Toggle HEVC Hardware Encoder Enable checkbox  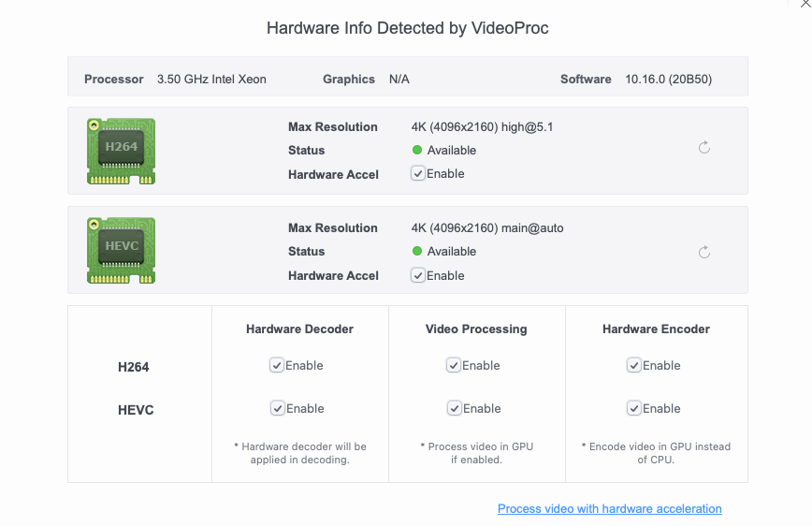634,408
